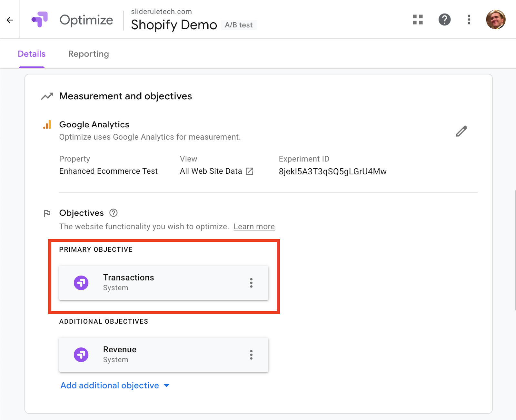
Task: Click the Transactions purple Optimize icon
Action: (x=81, y=283)
